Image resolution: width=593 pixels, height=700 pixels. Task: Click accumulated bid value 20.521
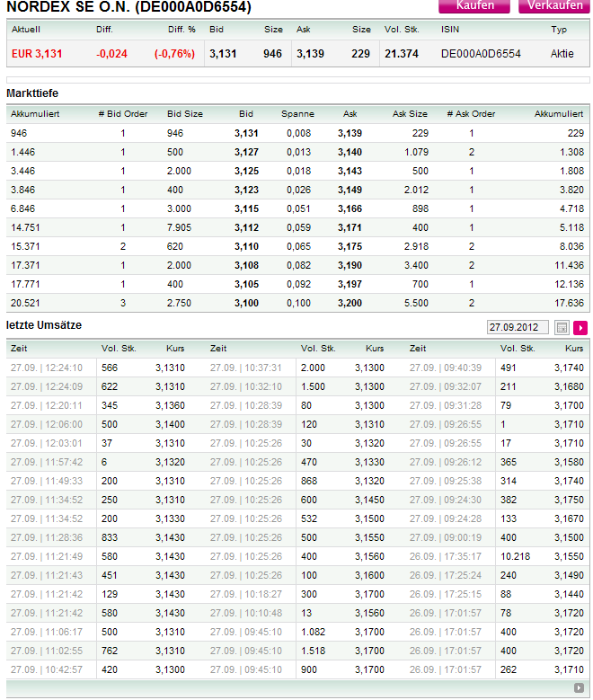pyautogui.click(x=25, y=303)
